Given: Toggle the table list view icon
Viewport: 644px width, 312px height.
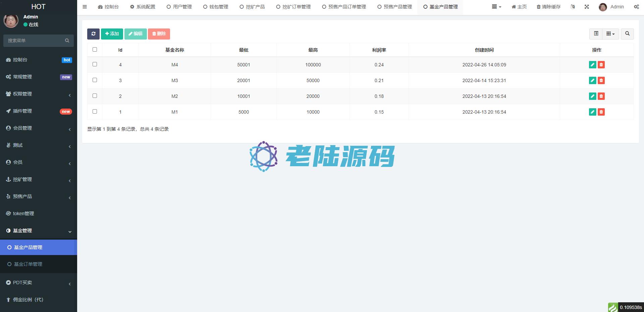Looking at the screenshot, I should point(596,34).
